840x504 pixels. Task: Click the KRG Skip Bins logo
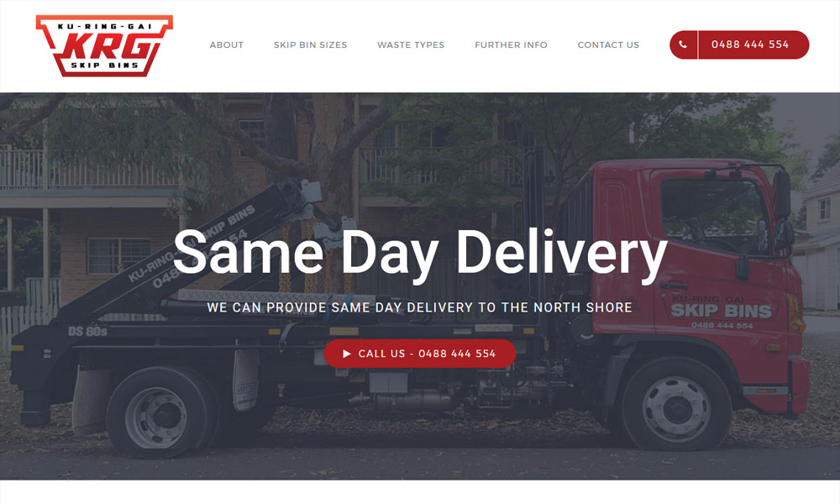[x=104, y=45]
